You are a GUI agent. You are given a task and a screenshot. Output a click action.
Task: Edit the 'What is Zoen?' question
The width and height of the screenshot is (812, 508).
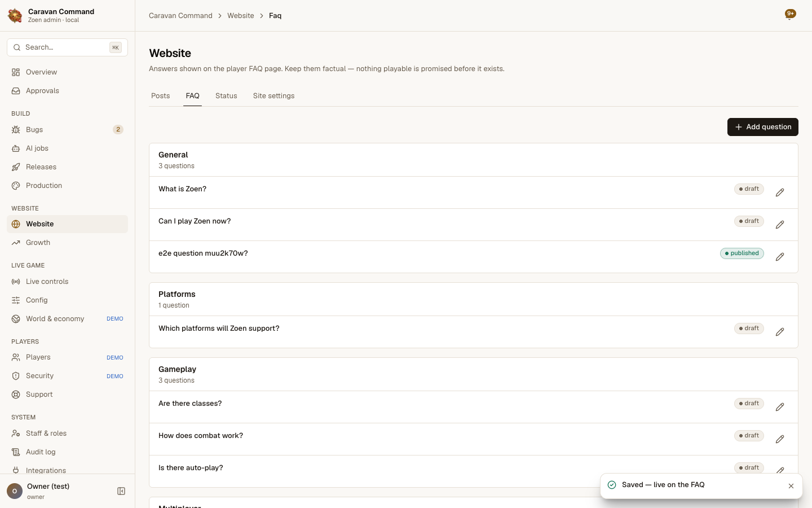point(780,192)
